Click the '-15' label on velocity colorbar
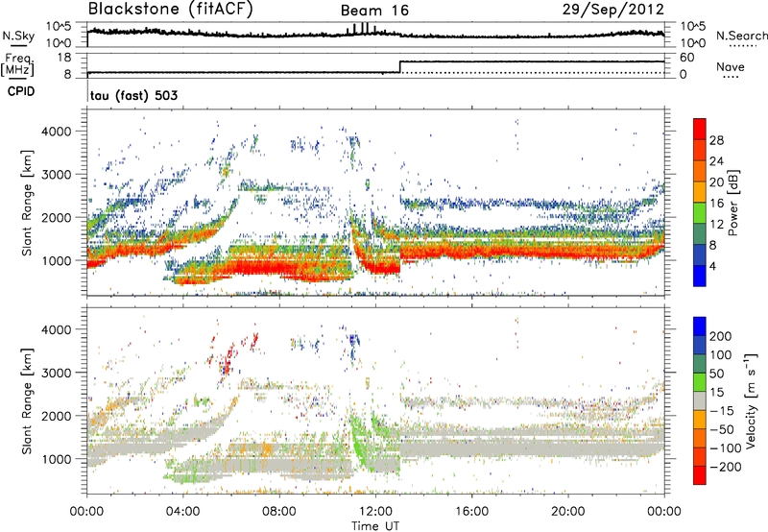 tap(721, 411)
